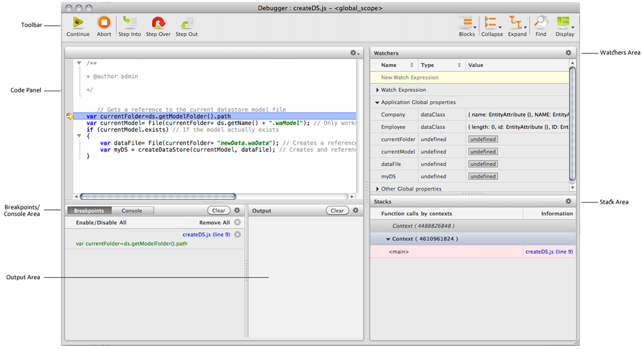
Task: Open the Stacks panel gear settings
Action: [569, 201]
